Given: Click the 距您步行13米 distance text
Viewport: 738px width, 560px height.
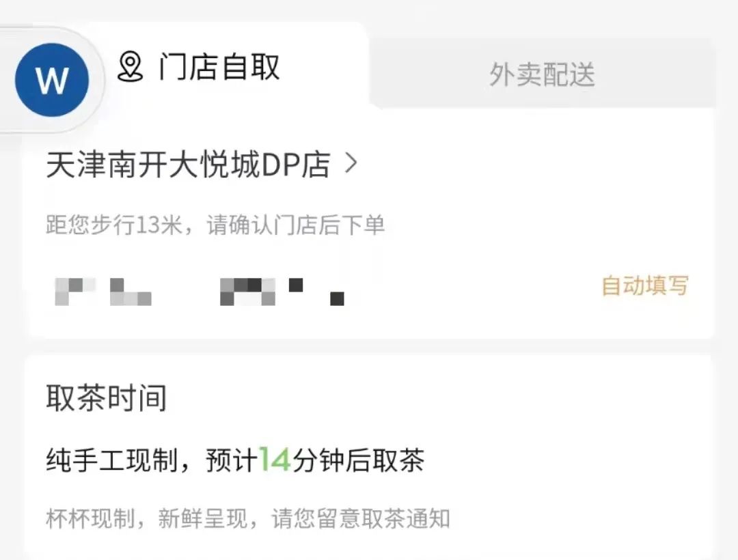Looking at the screenshot, I should click(114, 225).
